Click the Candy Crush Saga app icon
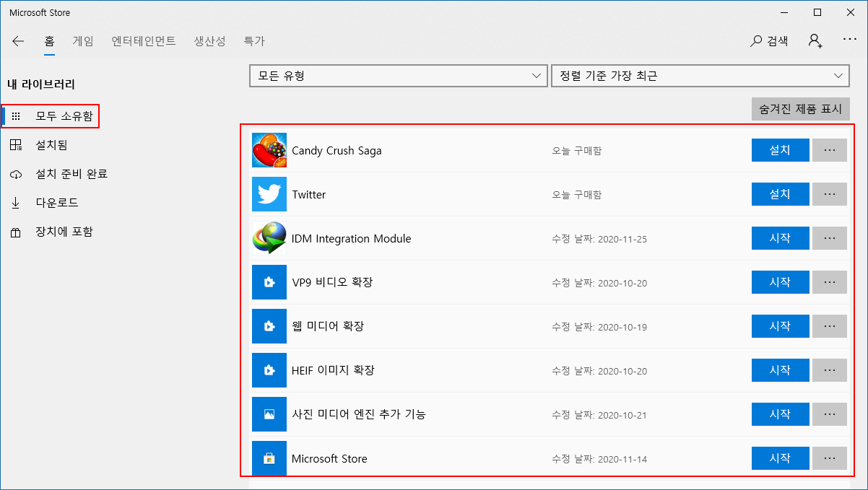Image resolution: width=868 pixels, height=490 pixels. (269, 150)
